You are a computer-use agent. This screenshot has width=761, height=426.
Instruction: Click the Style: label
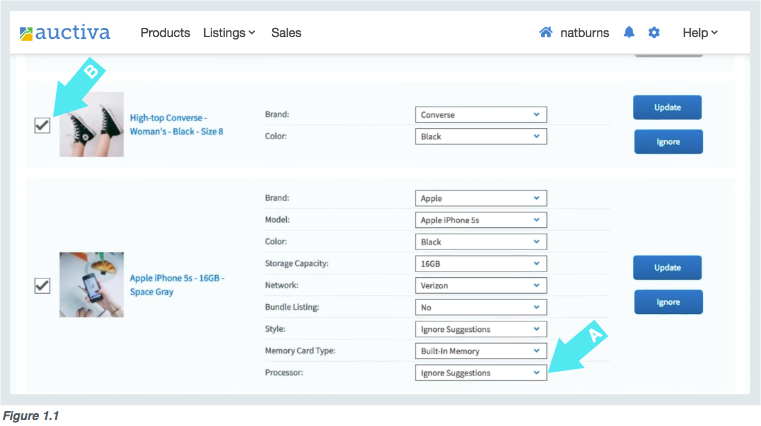click(x=275, y=328)
